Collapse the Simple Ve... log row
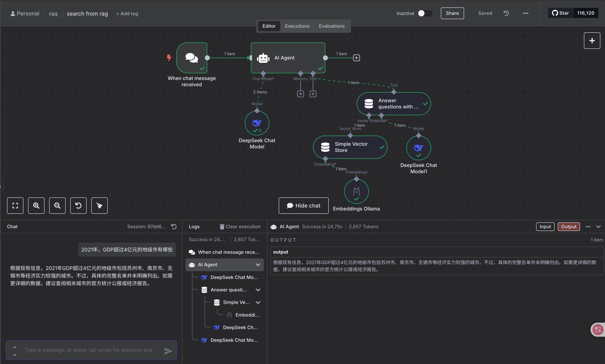Screen dimensions: 605x364 pyautogui.click(x=258, y=302)
